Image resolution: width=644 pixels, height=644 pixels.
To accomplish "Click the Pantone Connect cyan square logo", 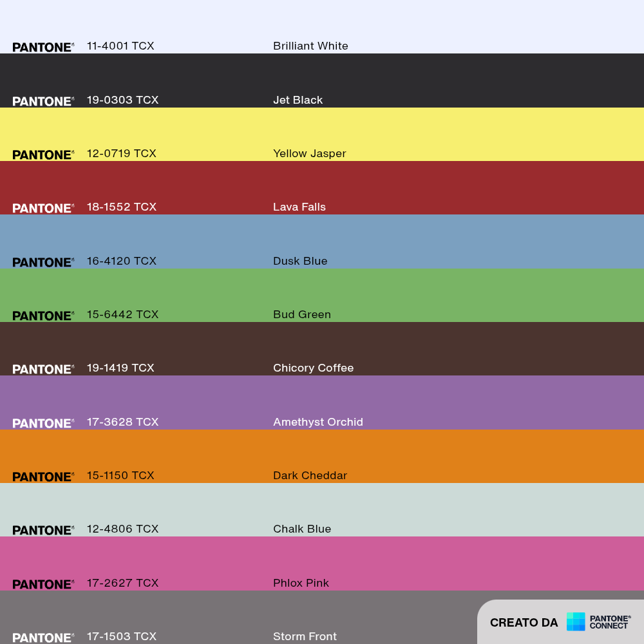I will click(575, 621).
